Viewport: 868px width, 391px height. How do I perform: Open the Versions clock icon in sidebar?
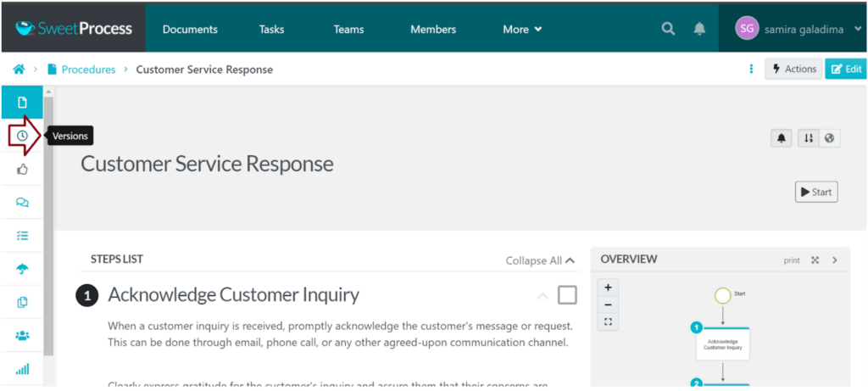point(22,136)
